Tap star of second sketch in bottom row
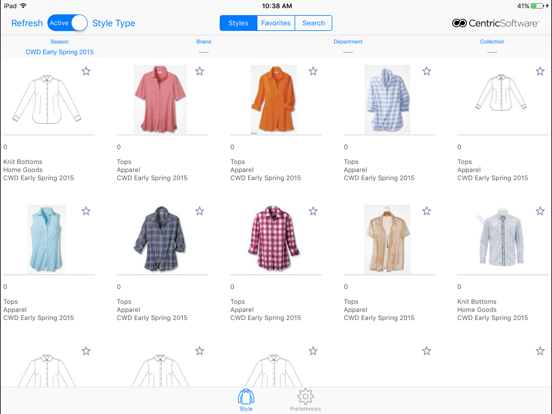The image size is (552, 414). click(200, 351)
